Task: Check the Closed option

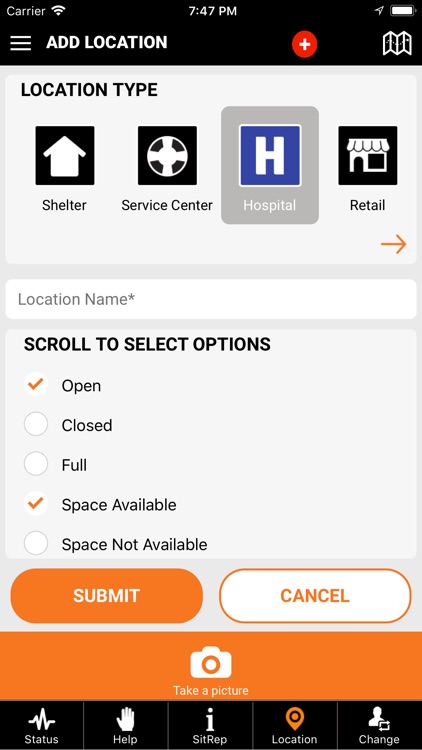Action: tap(36, 424)
